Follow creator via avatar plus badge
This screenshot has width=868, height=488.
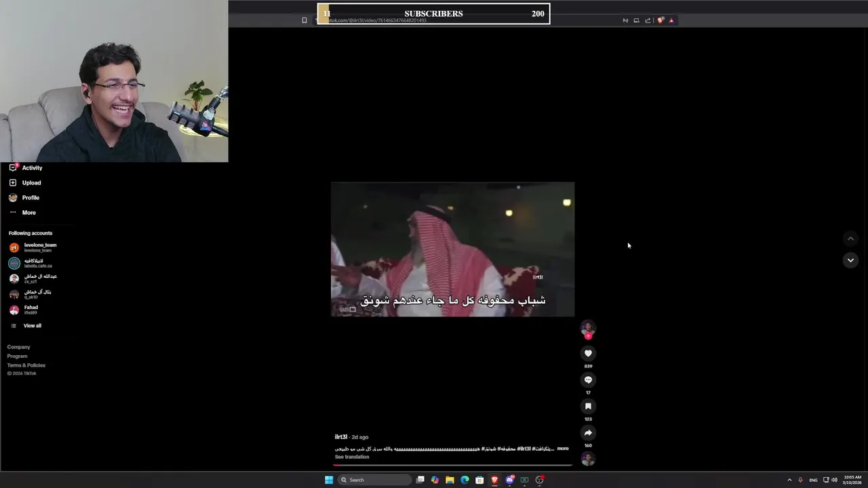(588, 336)
